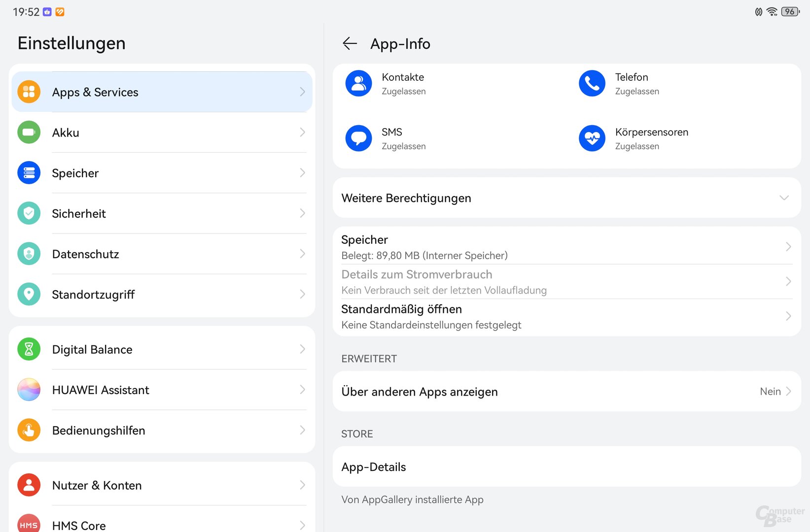Open the Telefon permission icon
Image resolution: width=810 pixels, height=532 pixels.
click(x=592, y=83)
